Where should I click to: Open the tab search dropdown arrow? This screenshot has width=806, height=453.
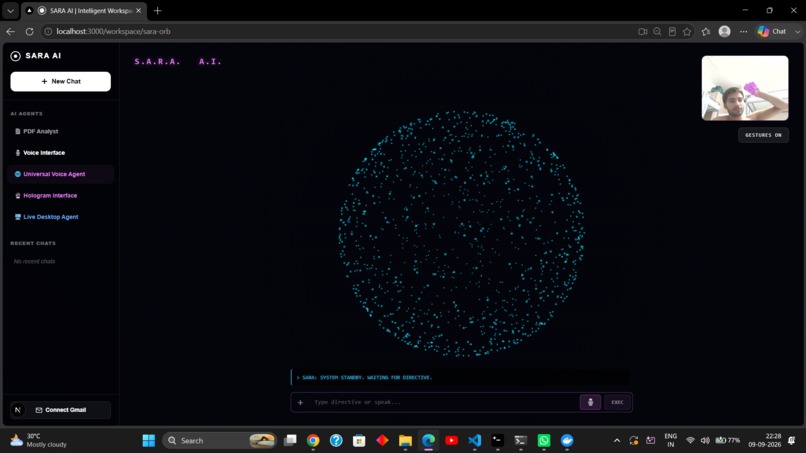tap(10, 10)
